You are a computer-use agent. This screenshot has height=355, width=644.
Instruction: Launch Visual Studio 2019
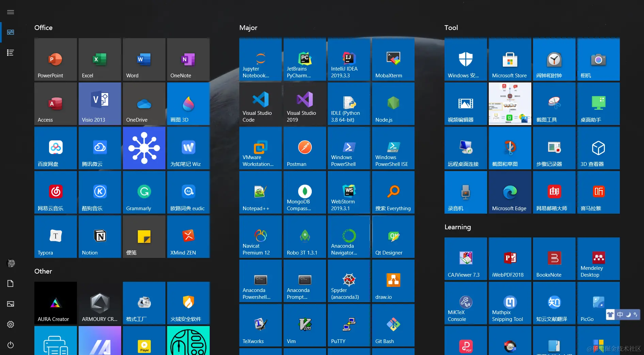click(305, 104)
